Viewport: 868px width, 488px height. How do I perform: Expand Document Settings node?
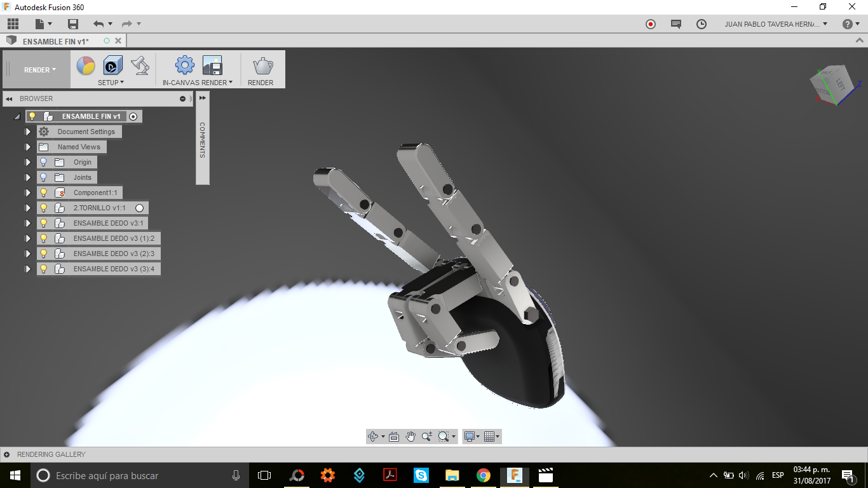click(x=27, y=132)
